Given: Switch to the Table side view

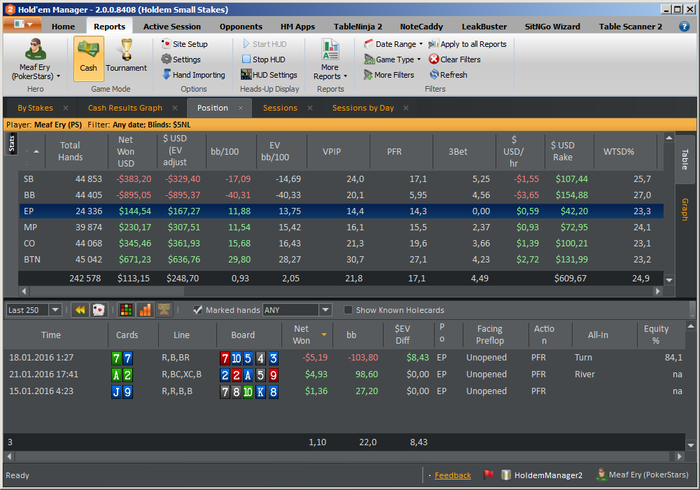Looking at the screenshot, I should point(685,158).
